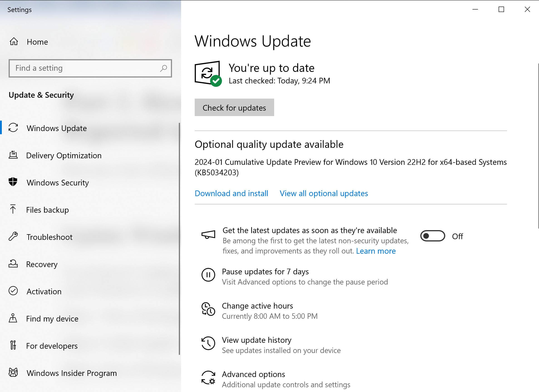Viewport: 539px width, 392px height.
Task: Select the Recovery sidebar icon
Action: (13, 264)
